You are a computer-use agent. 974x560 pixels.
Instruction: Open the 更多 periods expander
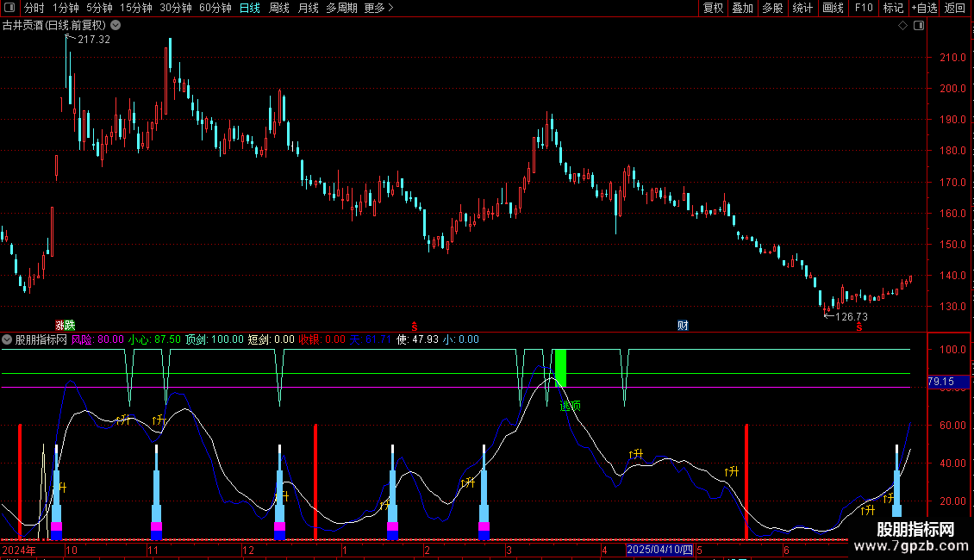(378, 8)
